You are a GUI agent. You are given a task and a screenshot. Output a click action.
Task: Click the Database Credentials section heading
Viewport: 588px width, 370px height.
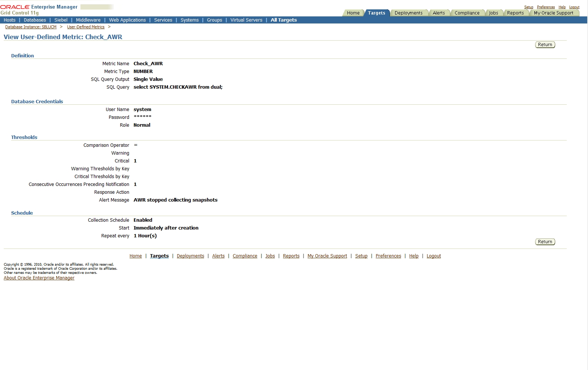pyautogui.click(x=37, y=102)
